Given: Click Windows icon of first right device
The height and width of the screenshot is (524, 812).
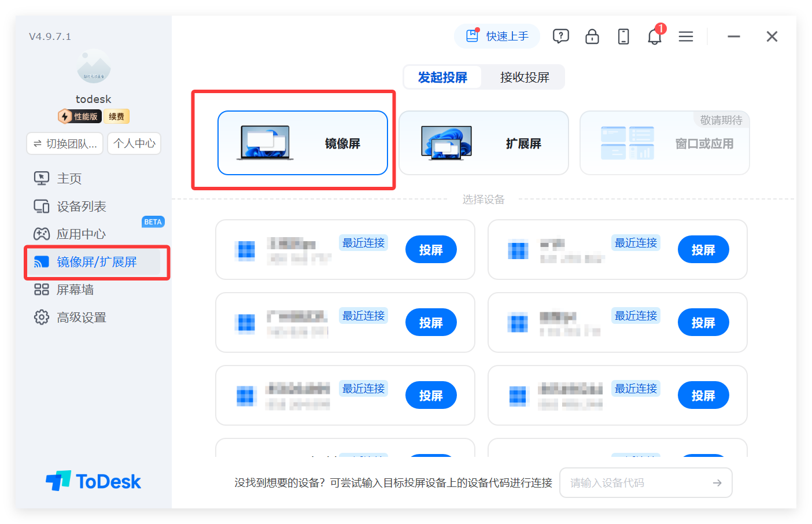Looking at the screenshot, I should pyautogui.click(x=518, y=250).
